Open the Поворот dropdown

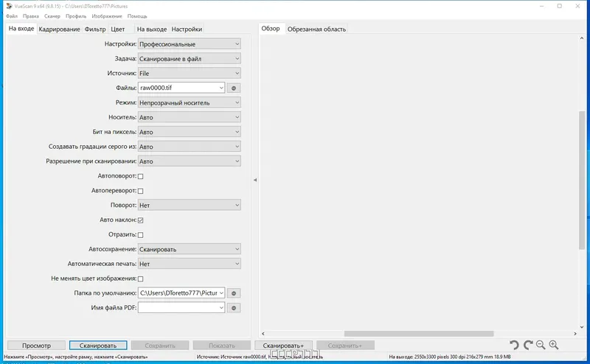tap(190, 206)
